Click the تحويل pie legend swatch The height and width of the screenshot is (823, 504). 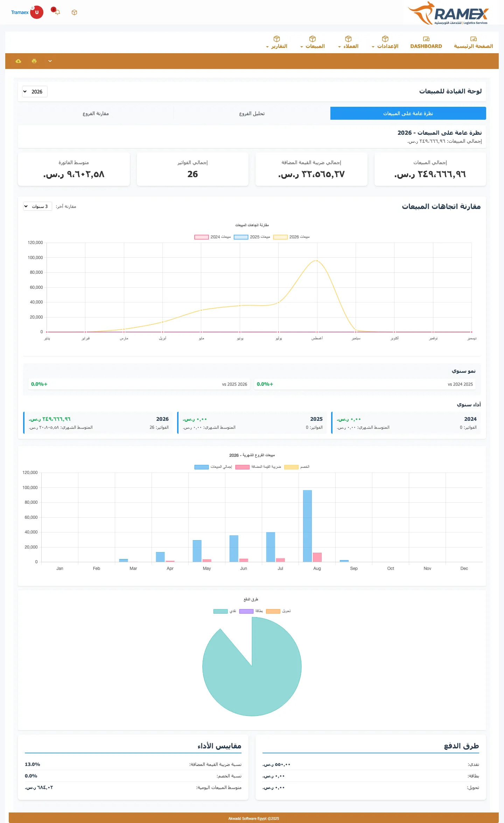click(273, 611)
